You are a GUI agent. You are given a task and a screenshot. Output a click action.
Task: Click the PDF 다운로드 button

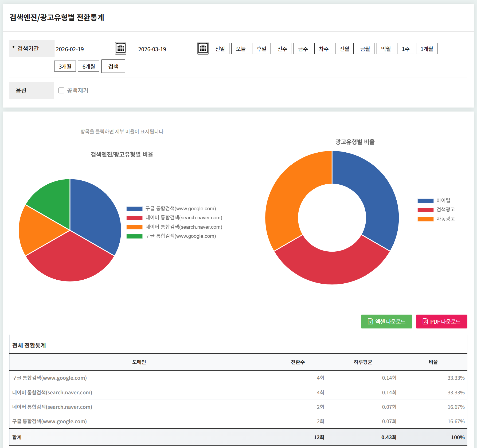click(x=441, y=322)
